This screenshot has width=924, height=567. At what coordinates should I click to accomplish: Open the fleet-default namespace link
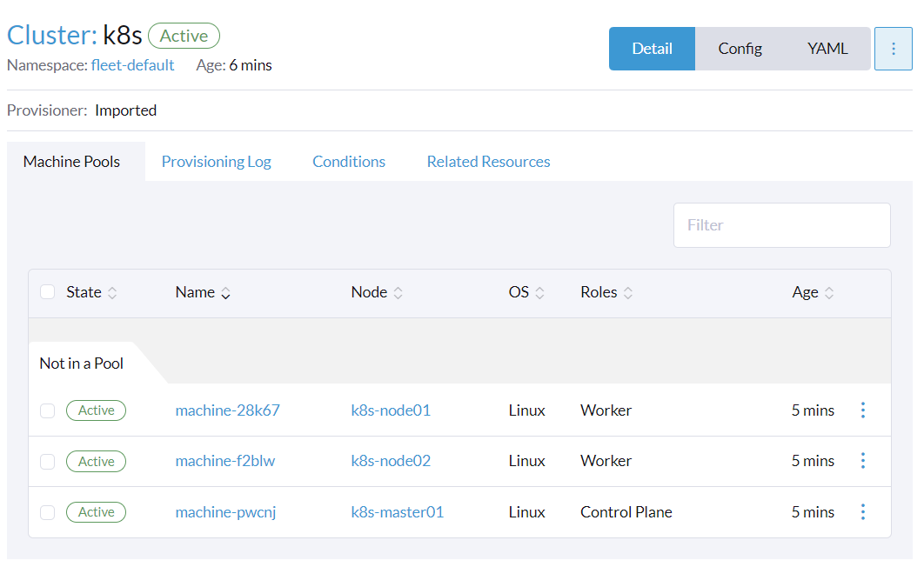tap(132, 65)
